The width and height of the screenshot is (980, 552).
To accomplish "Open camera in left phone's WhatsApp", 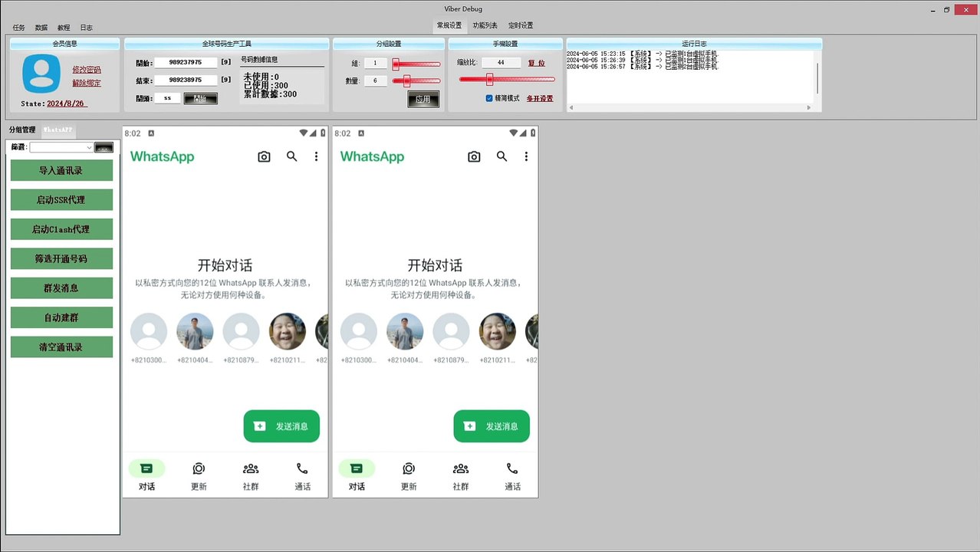I will (x=264, y=156).
